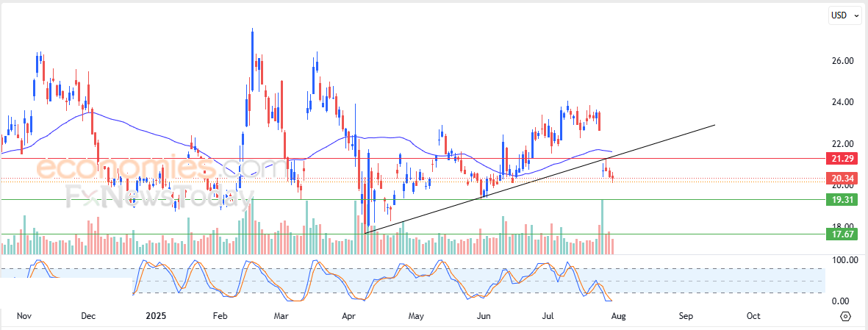Click the 22.00 price axis value
The width and height of the screenshot is (868, 330).
pyautogui.click(x=841, y=143)
